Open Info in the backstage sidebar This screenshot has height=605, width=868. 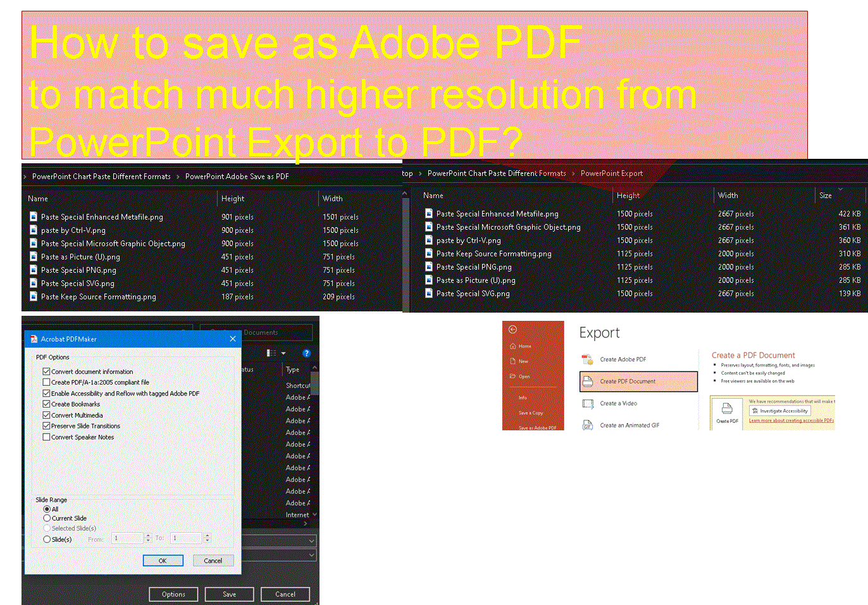523,397
